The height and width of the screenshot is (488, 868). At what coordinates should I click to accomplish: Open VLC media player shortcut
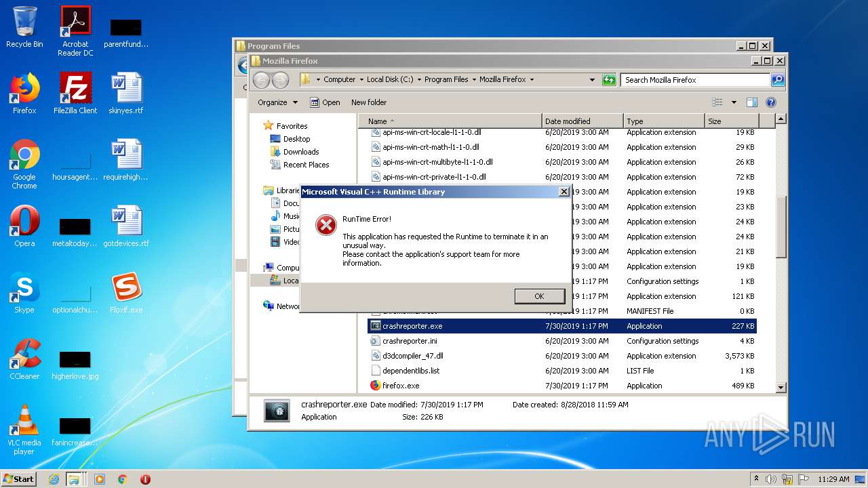pyautogui.click(x=24, y=430)
